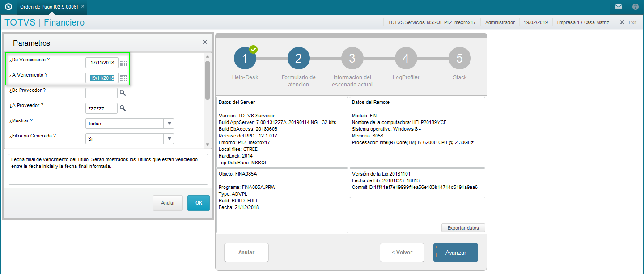Select wizard step 3 Informacion del escenario
The width and height of the screenshot is (644, 274).
click(x=352, y=58)
